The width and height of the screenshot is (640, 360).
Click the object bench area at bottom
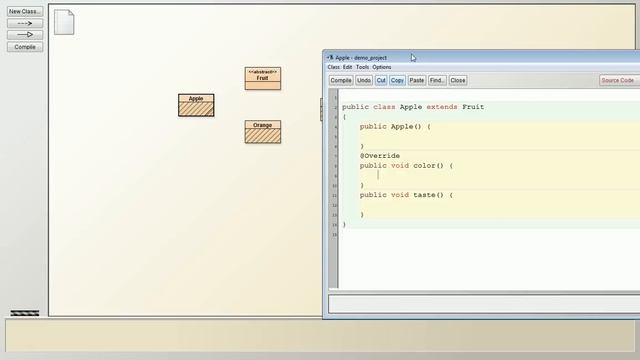(x=320, y=336)
